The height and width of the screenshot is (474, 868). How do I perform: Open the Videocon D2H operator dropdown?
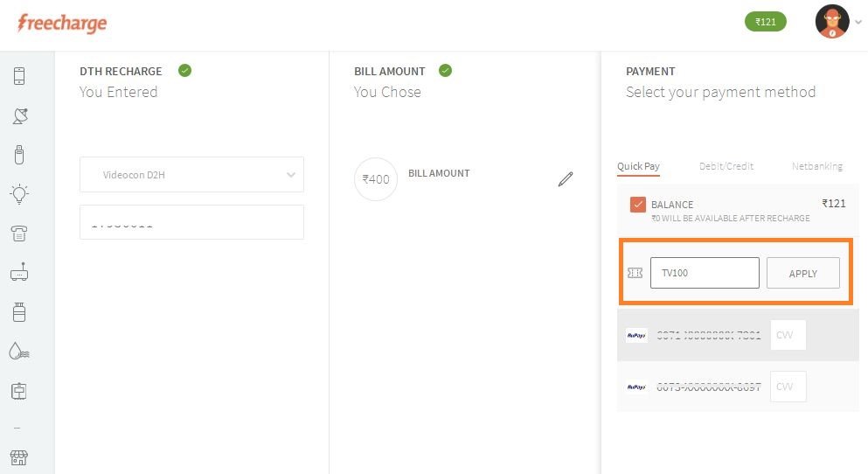click(x=191, y=174)
